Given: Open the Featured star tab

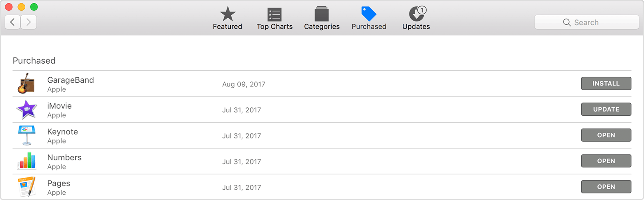Looking at the screenshot, I should point(227,14).
